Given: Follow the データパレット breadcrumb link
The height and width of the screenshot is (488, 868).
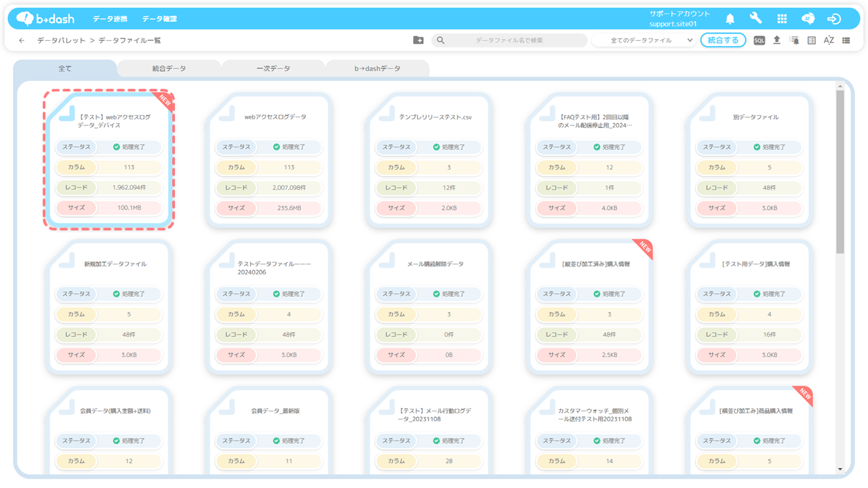Looking at the screenshot, I should [62, 41].
